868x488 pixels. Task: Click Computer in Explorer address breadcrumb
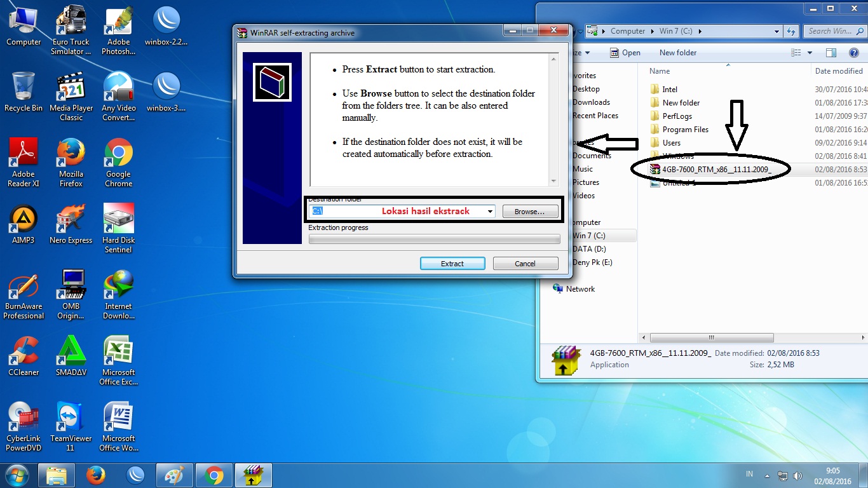[628, 31]
